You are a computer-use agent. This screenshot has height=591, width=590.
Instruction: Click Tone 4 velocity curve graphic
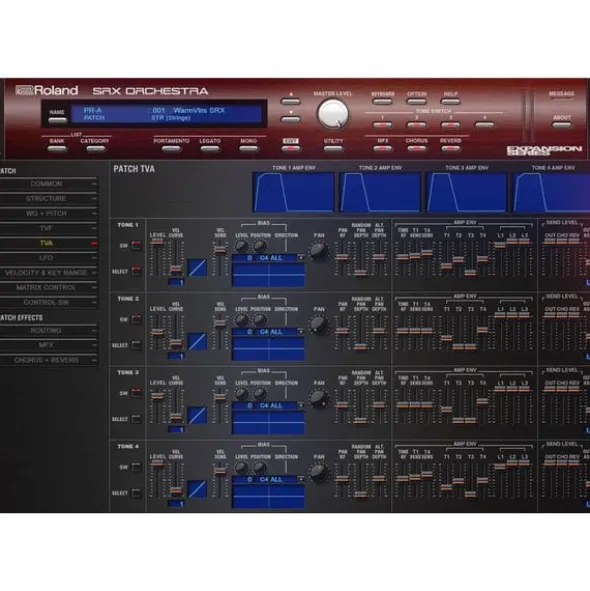pos(197,489)
